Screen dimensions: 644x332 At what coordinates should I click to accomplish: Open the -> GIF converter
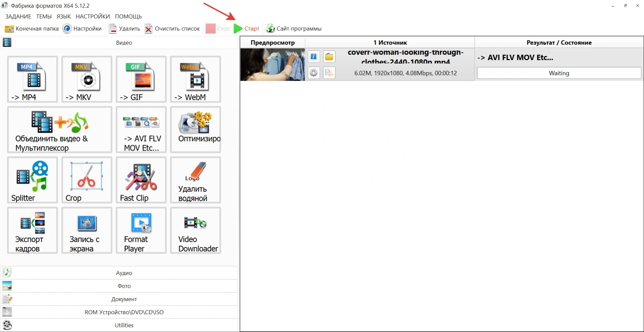141,79
